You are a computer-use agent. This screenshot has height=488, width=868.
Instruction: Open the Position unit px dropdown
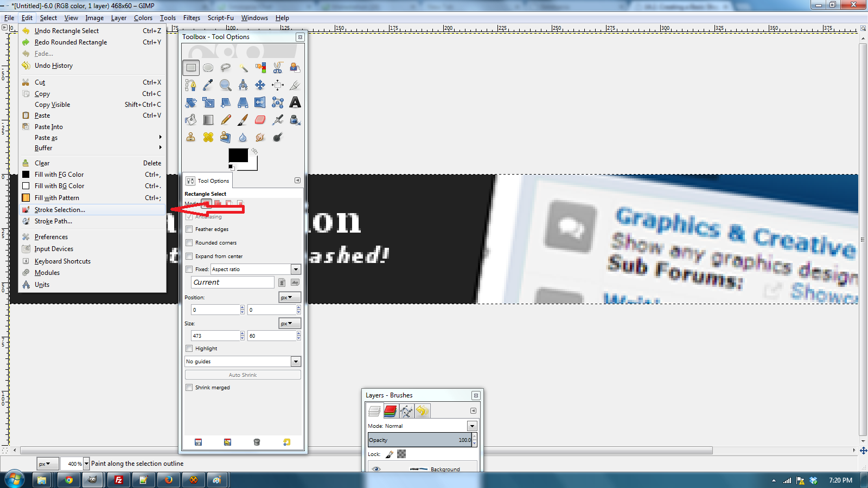[290, 298]
